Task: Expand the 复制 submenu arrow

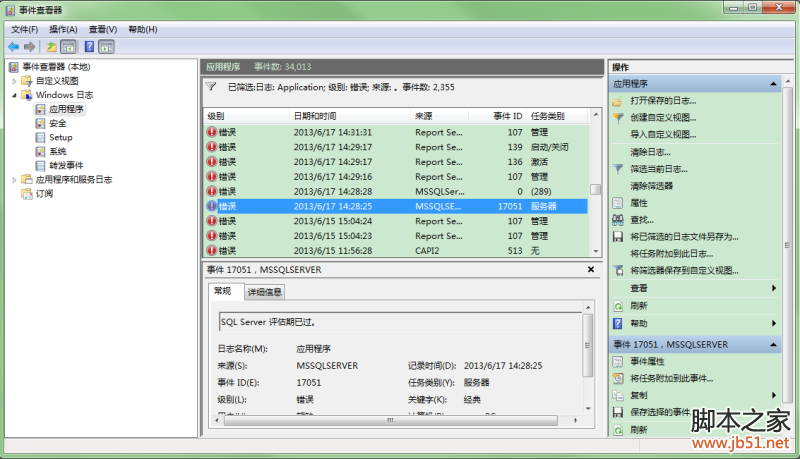Action: click(x=774, y=395)
